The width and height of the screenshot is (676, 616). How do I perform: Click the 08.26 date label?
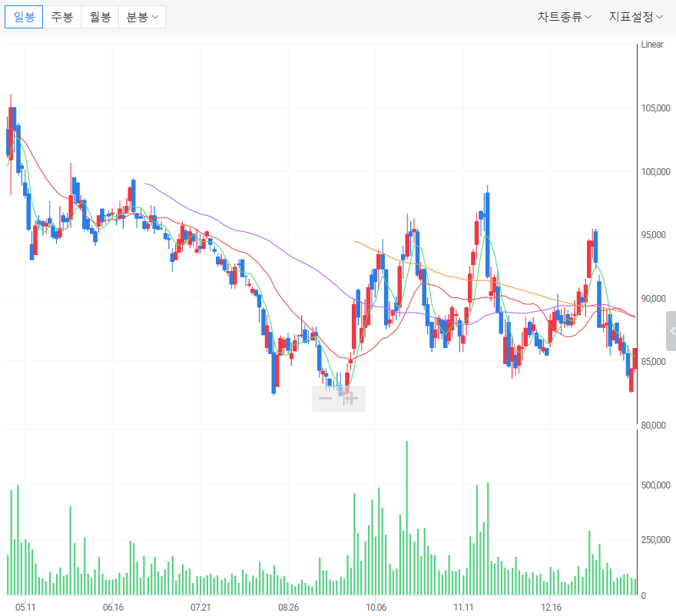288,608
